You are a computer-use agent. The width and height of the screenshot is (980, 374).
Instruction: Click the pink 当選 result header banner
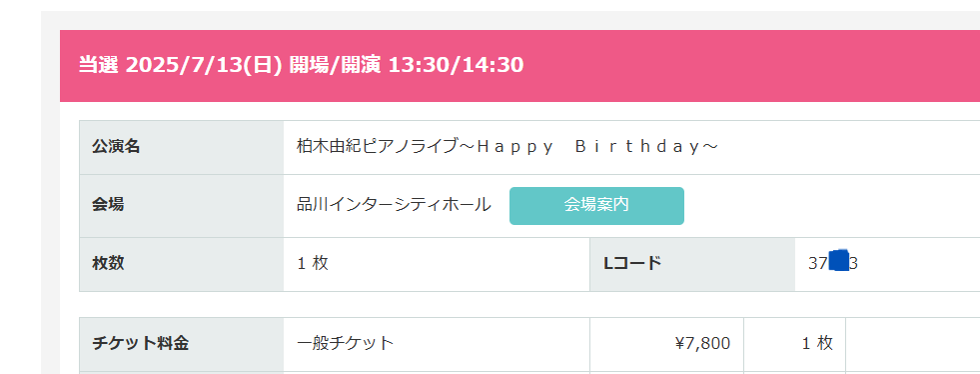coord(520,66)
